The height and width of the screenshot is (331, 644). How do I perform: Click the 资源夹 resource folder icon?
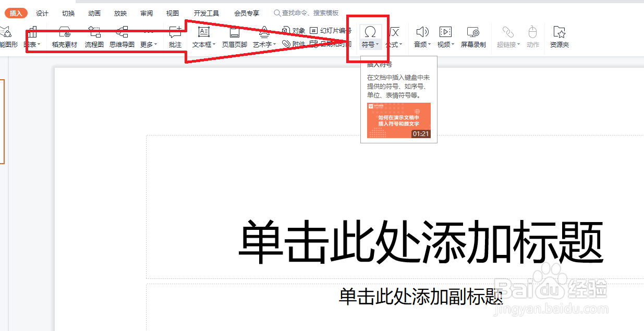point(559,36)
